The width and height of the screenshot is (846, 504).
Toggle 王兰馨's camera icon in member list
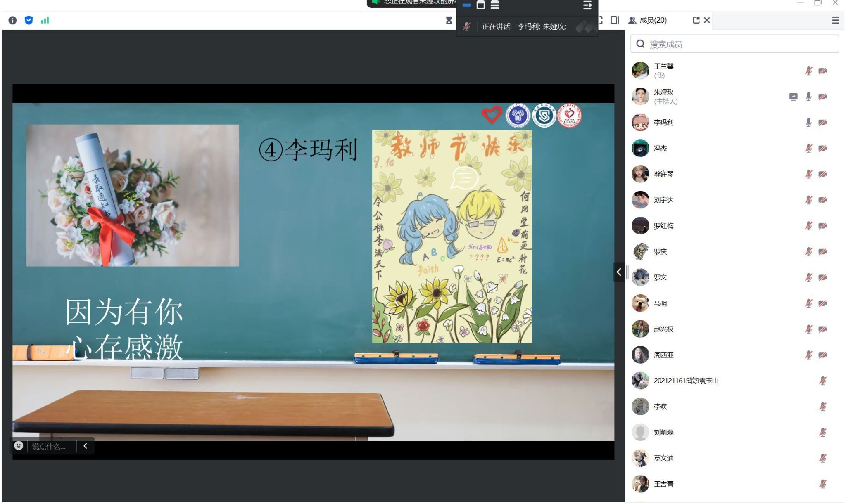coord(822,71)
